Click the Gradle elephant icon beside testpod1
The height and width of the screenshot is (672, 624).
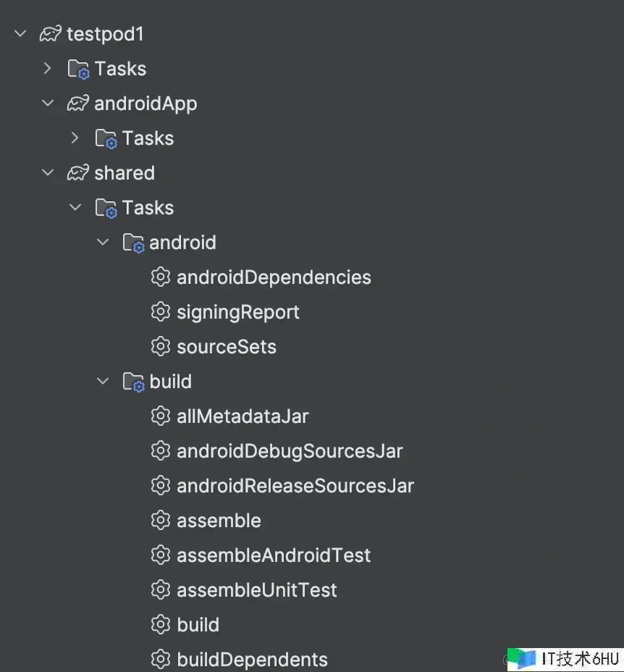[51, 34]
